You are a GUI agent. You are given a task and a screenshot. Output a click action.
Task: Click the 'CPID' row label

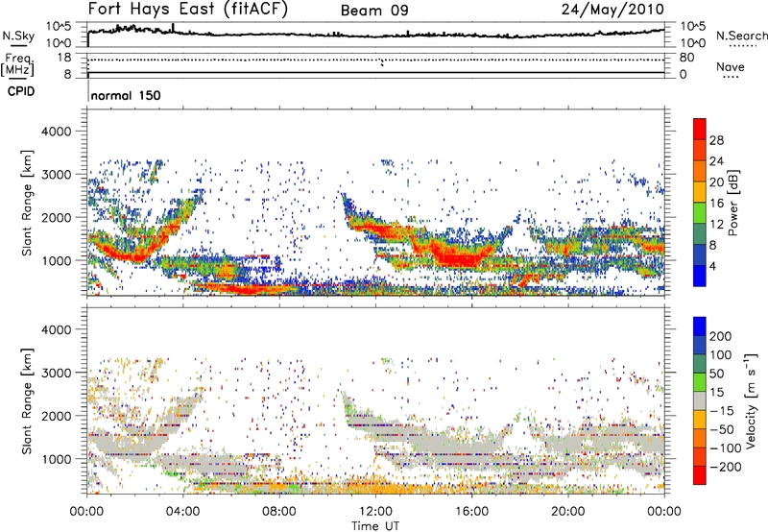click(x=21, y=91)
